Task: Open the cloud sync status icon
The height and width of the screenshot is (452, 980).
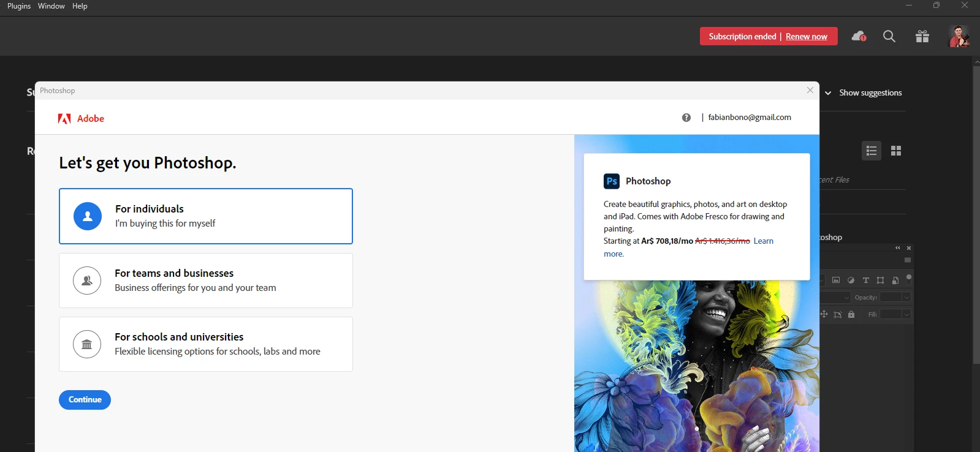Action: [859, 37]
